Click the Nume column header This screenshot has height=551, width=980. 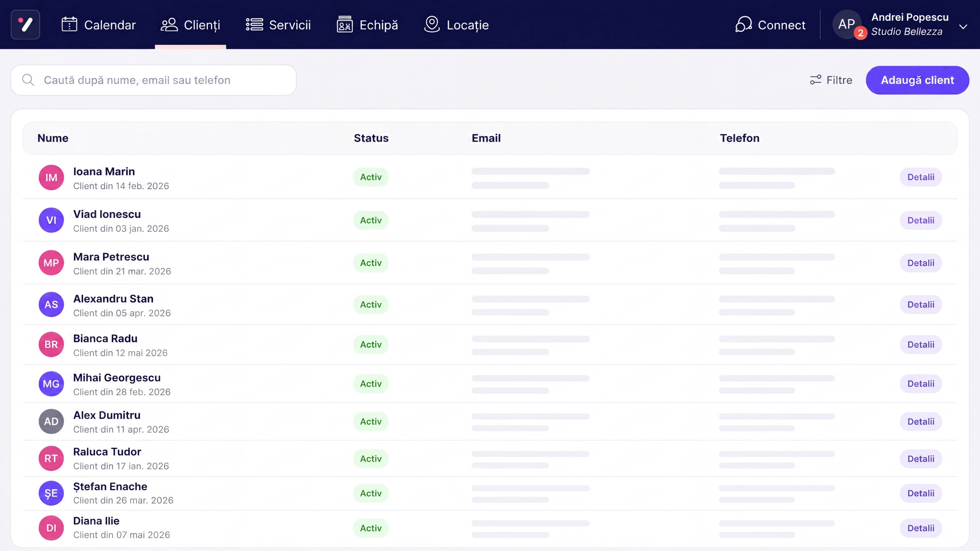click(53, 138)
